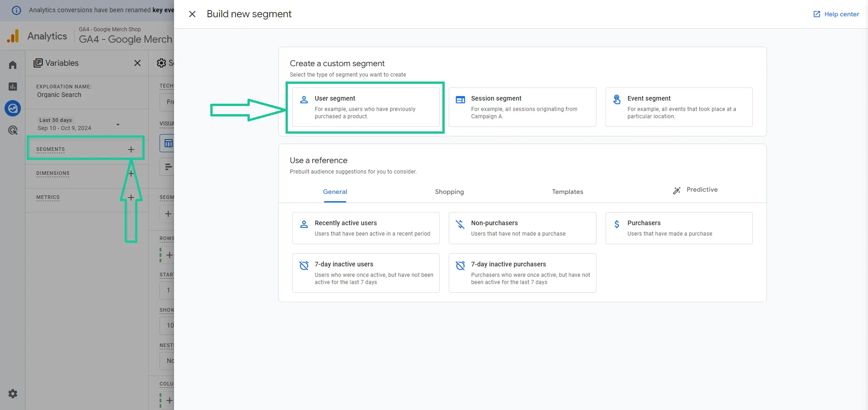Screen dimensions: 868x410
Task: Select the Non-purchasers reference segment
Action: tap(522, 228)
